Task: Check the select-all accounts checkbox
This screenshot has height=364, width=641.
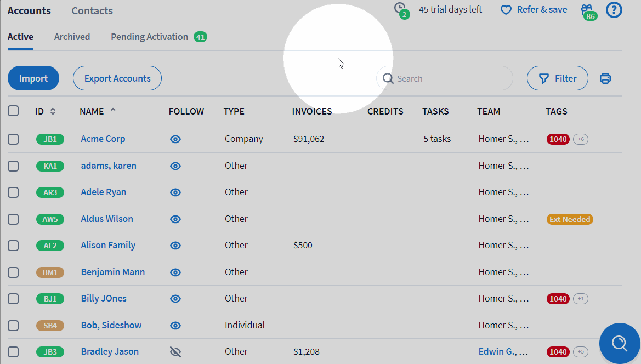Action: [13, 111]
